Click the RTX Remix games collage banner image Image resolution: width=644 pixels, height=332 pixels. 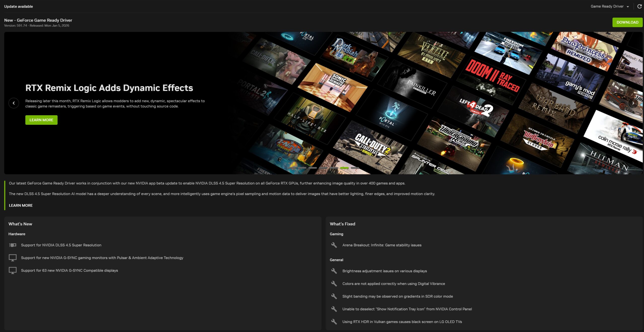(x=428, y=101)
